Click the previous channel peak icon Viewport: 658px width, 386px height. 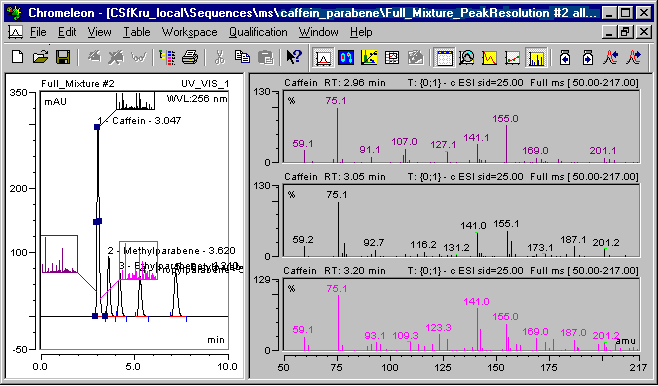point(611,57)
